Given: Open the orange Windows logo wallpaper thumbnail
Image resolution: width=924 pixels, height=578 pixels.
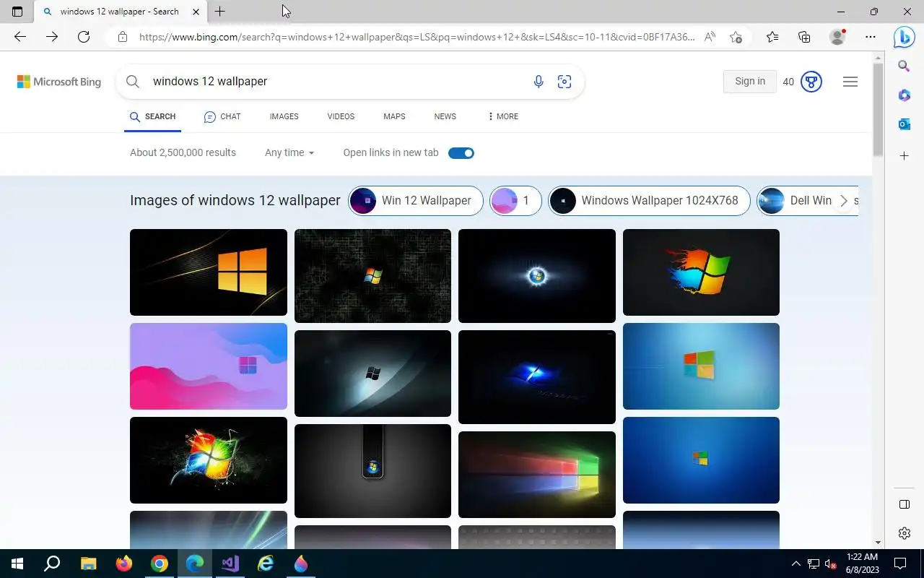Looking at the screenshot, I should point(209,272).
